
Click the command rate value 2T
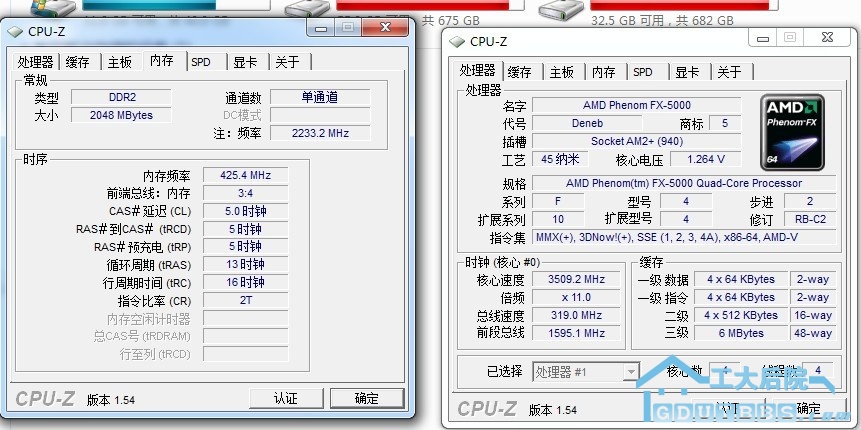click(x=245, y=300)
